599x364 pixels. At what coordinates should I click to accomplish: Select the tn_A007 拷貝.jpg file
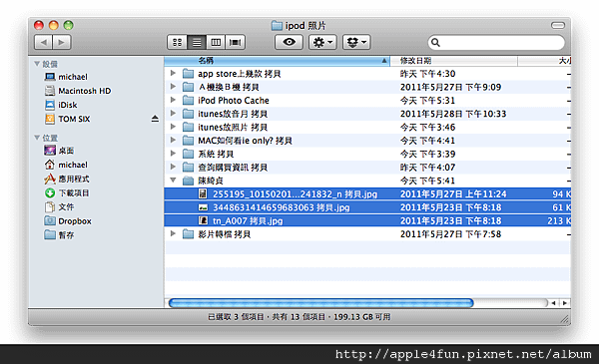pyautogui.click(x=367, y=220)
